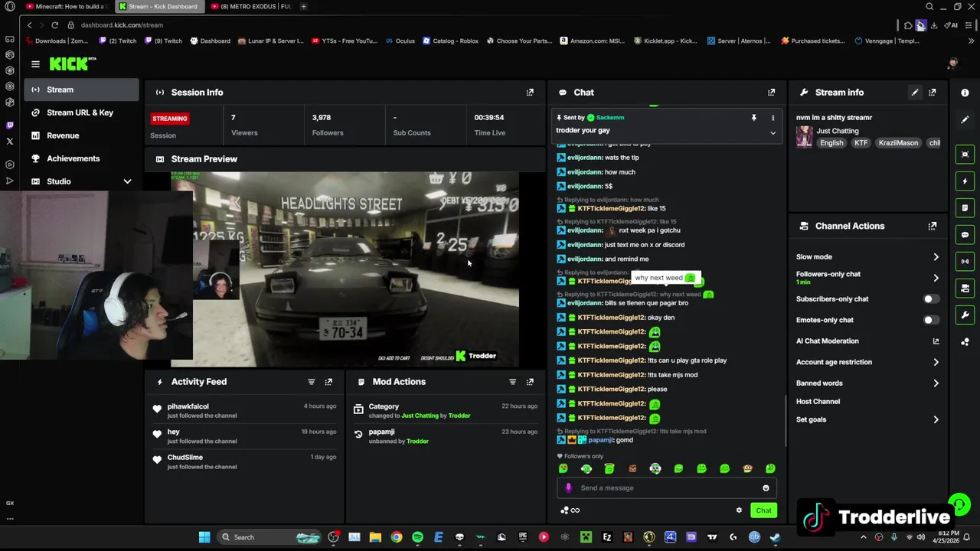Edit stream info with the pencil icon
The height and width of the screenshot is (551, 980).
point(915,93)
